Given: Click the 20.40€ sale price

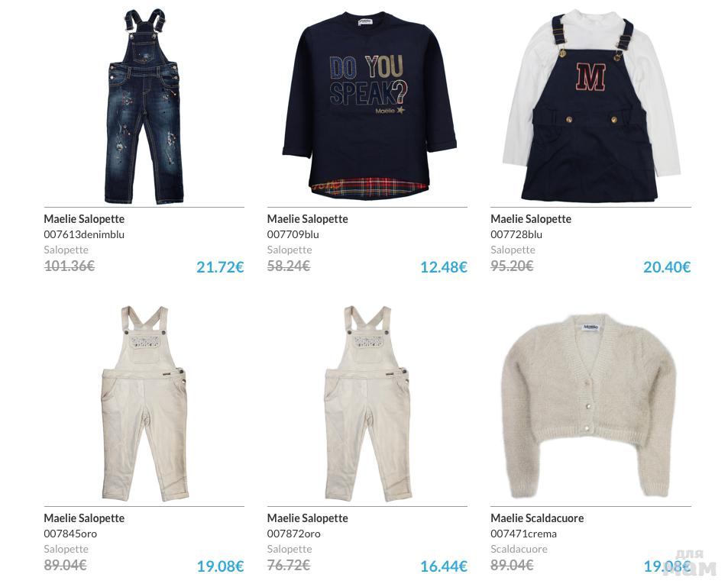Looking at the screenshot, I should point(667,267).
